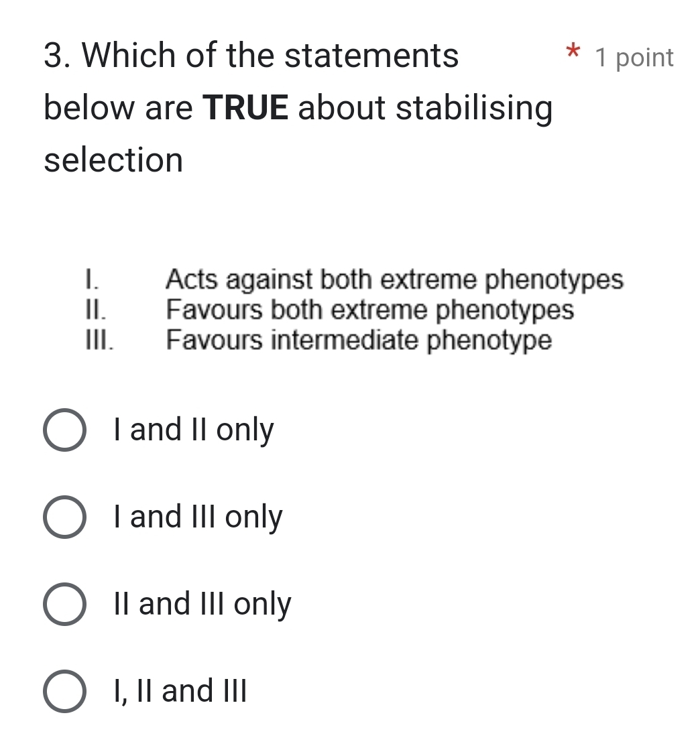Select the "II and III only" radio button
700x750 pixels.
(64, 604)
